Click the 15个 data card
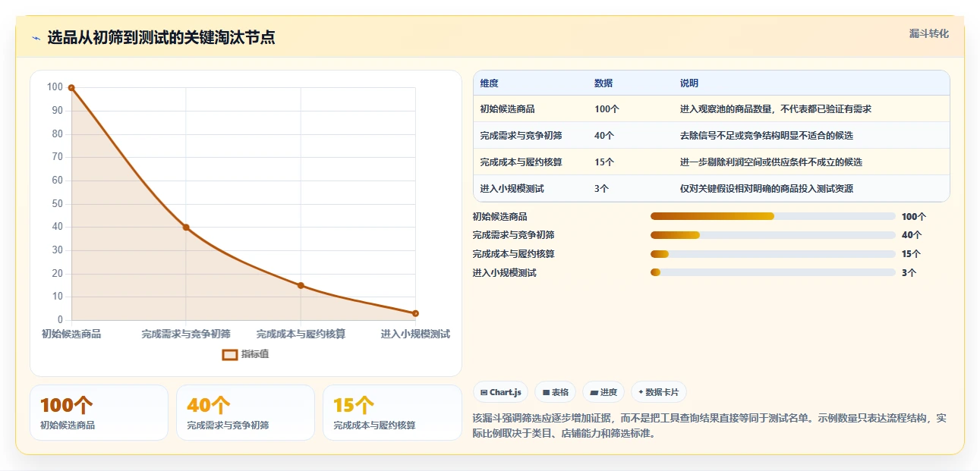Viewport: 980px width, 471px height. tap(392, 413)
